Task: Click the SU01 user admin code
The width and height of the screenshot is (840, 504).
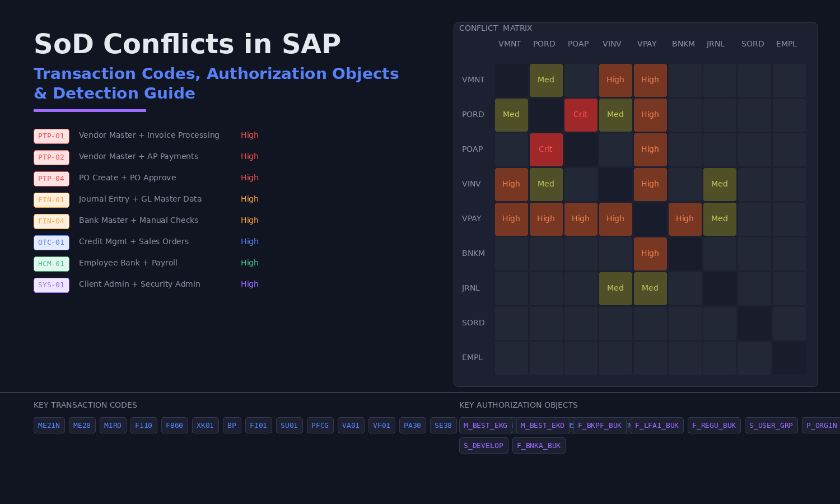Action: point(289,425)
